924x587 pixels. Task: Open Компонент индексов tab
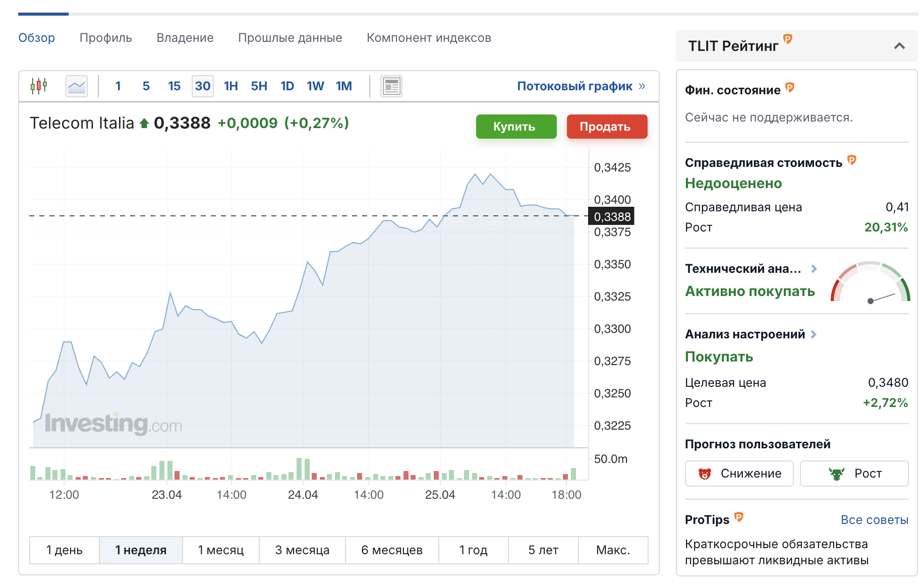click(429, 38)
